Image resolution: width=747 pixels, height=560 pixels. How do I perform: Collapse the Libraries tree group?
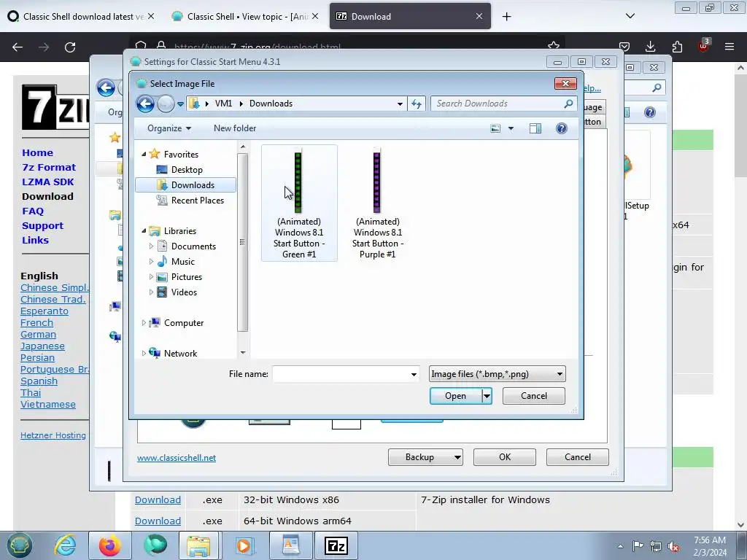tap(144, 231)
